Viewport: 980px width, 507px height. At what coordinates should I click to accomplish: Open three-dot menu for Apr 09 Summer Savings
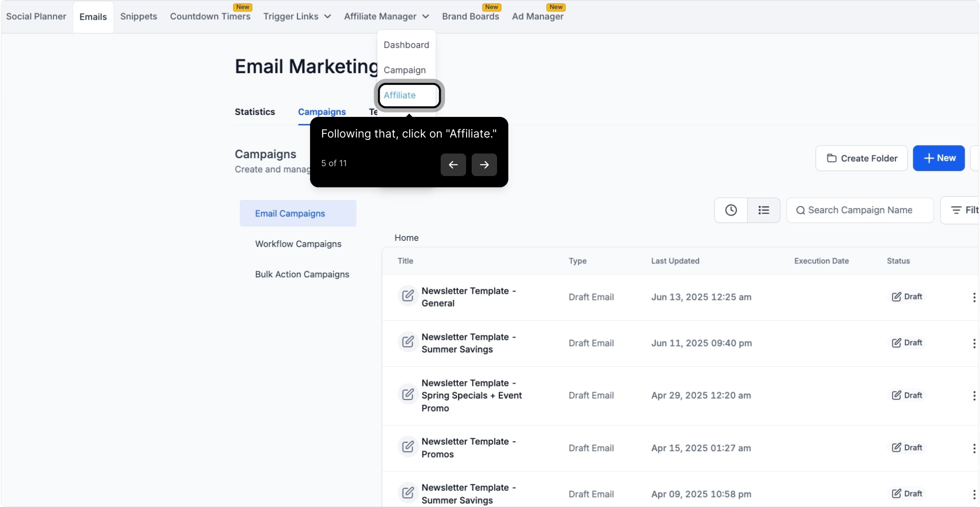coord(974,494)
